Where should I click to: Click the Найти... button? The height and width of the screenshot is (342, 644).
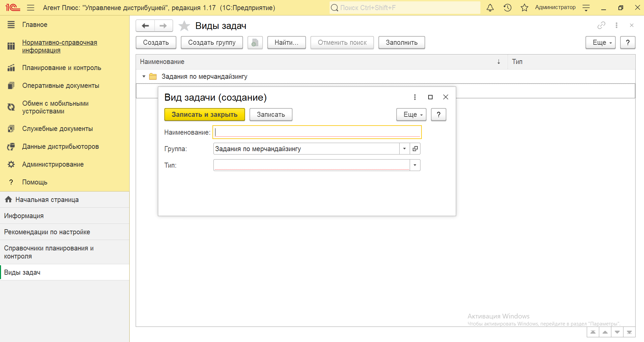tap(286, 42)
